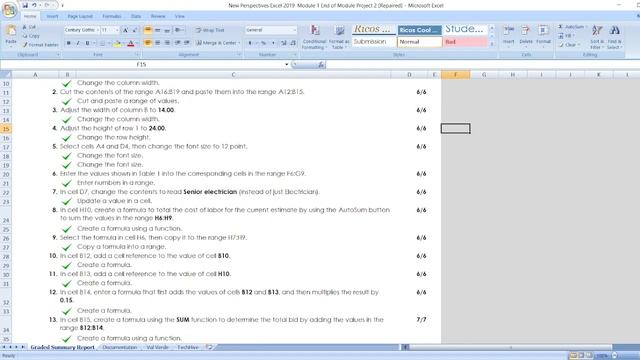Select the Paste clipboard icon

pyautogui.click(x=11, y=31)
